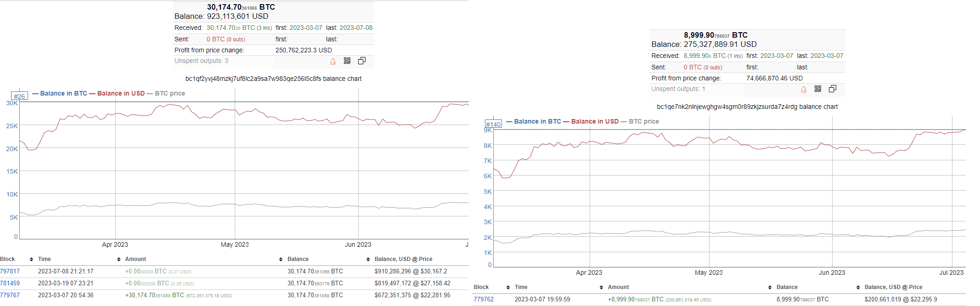980x306 pixels.
Task: Sort left table by Block column arrow
Action: pyautogui.click(x=31, y=260)
